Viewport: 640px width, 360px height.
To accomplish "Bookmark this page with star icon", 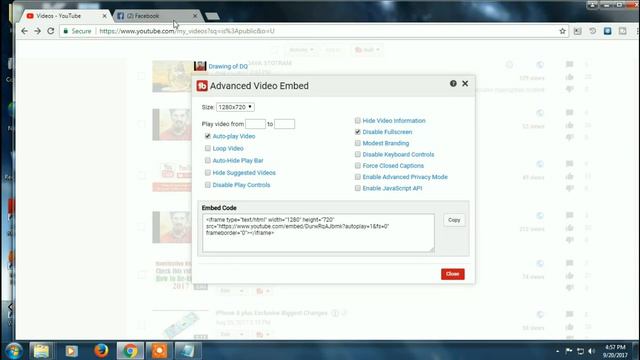I will click(x=562, y=31).
